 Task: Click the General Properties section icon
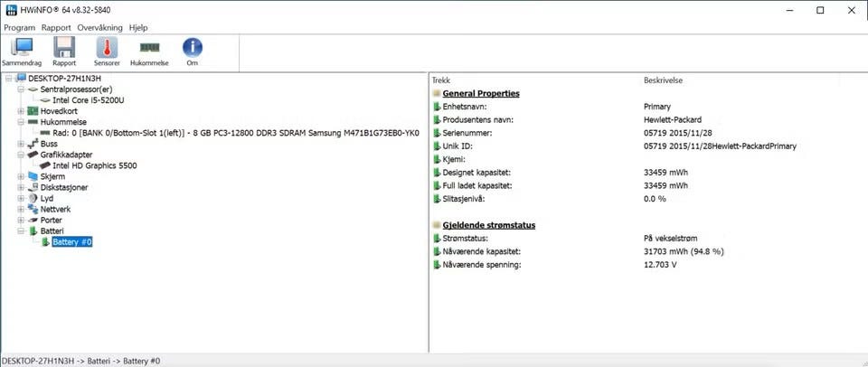point(436,93)
